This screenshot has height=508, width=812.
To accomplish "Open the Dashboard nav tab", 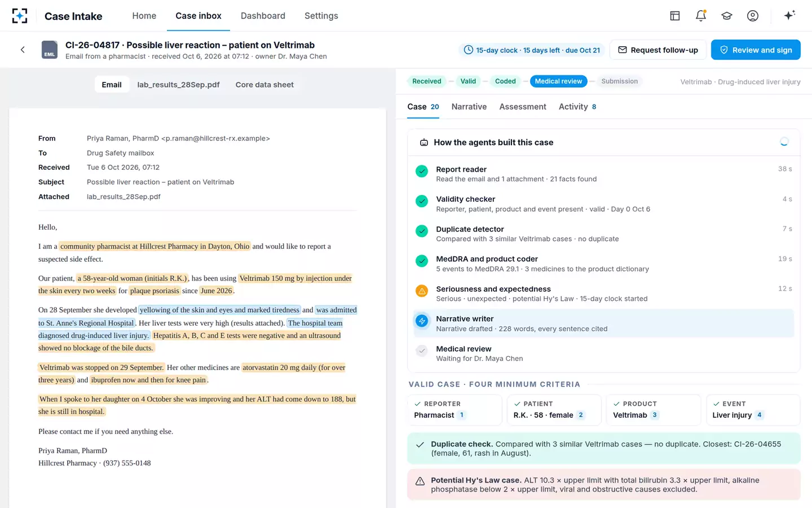I will (263, 16).
